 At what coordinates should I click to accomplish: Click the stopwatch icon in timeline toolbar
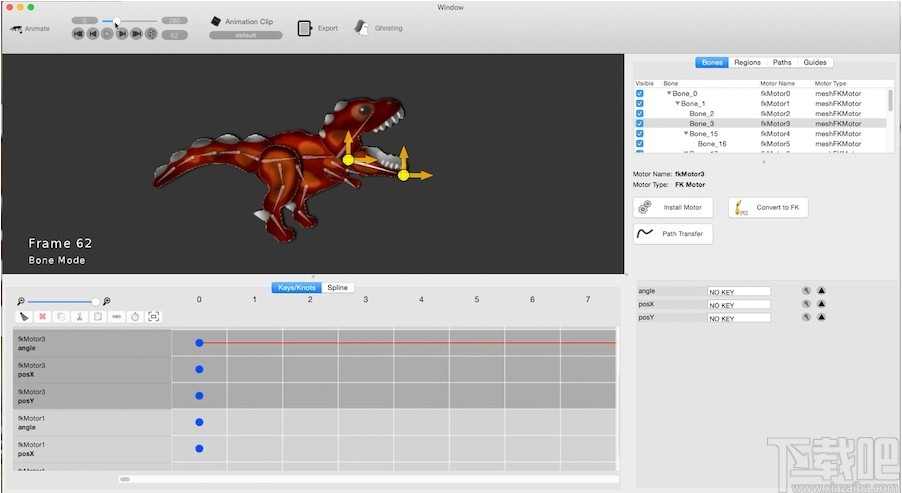click(x=135, y=317)
